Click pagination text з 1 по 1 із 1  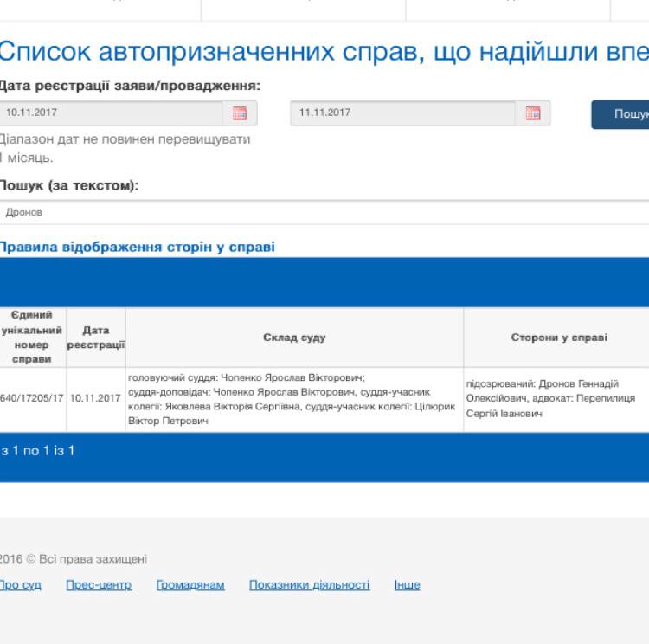37,451
